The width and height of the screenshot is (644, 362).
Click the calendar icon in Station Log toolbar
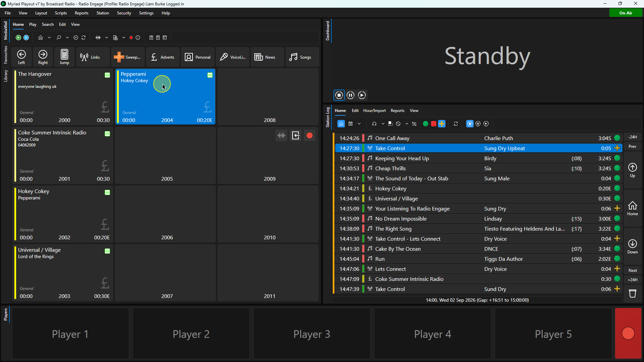[x=351, y=124]
